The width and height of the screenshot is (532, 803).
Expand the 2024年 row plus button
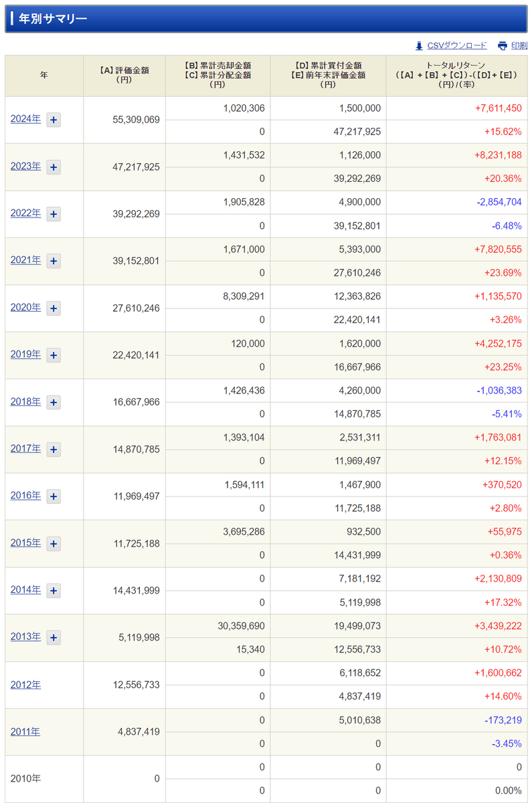(54, 120)
